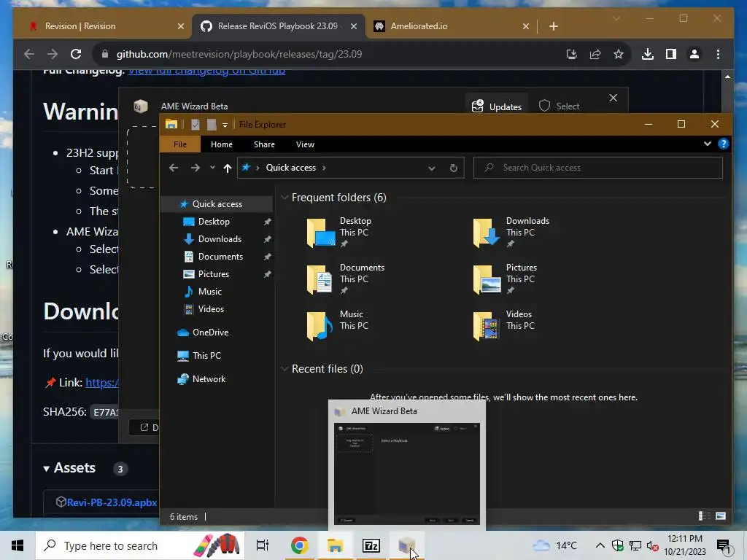The height and width of the screenshot is (560, 747).
Task: Click the New folder icon in quick access toolbar
Action: [x=212, y=125]
